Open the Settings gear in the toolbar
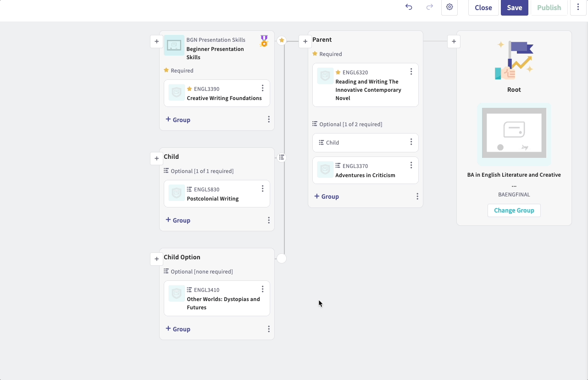Viewport: 588px width, 380px height. [449, 7]
